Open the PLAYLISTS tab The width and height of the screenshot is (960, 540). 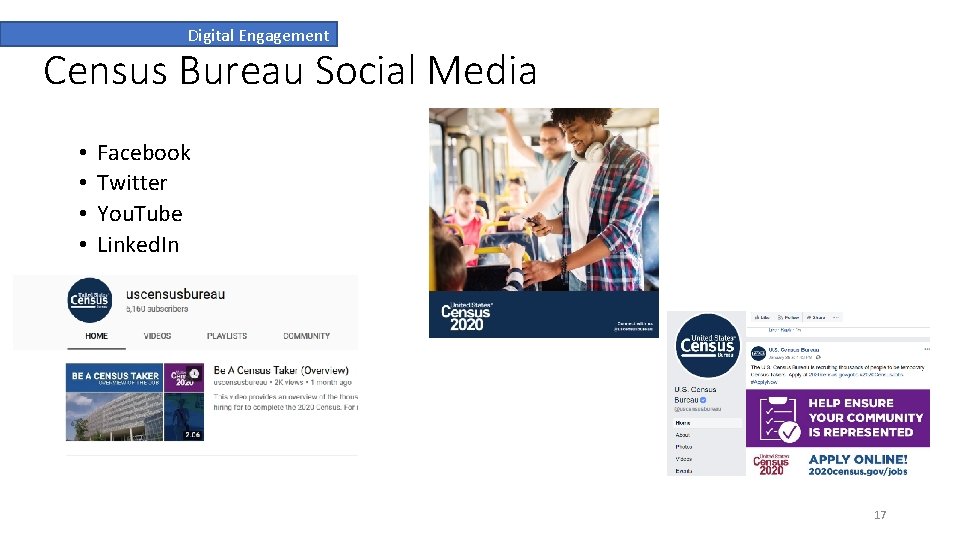[227, 336]
